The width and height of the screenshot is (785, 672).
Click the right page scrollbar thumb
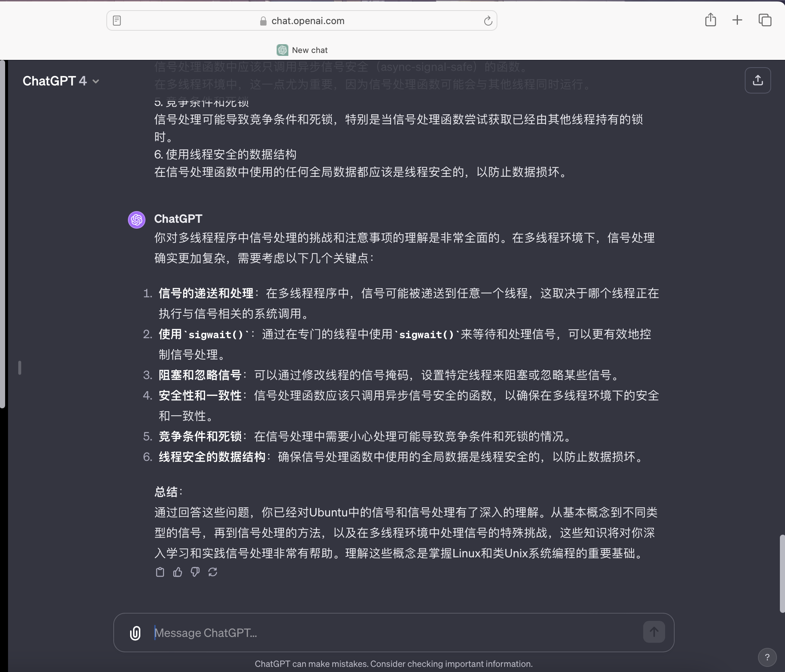(x=782, y=573)
